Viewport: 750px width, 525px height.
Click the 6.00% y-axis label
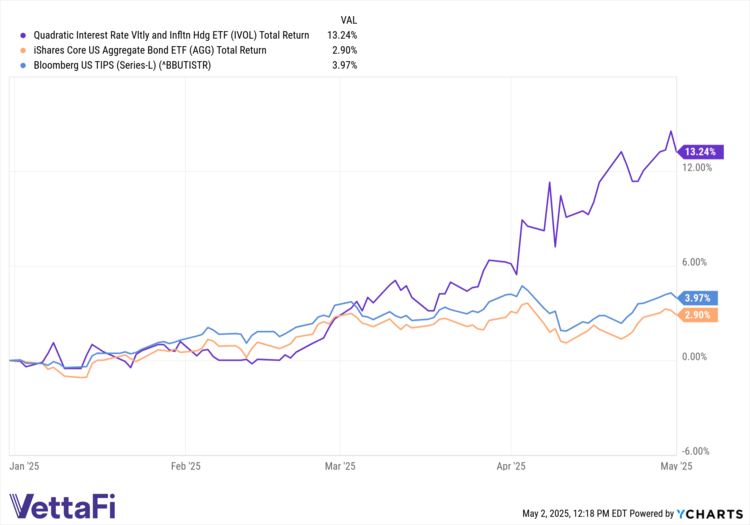(x=696, y=262)
